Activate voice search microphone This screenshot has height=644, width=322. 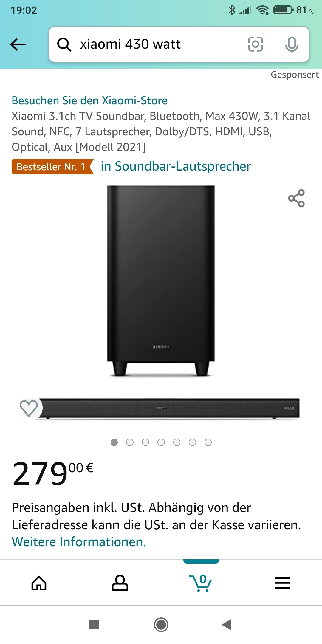pyautogui.click(x=292, y=44)
